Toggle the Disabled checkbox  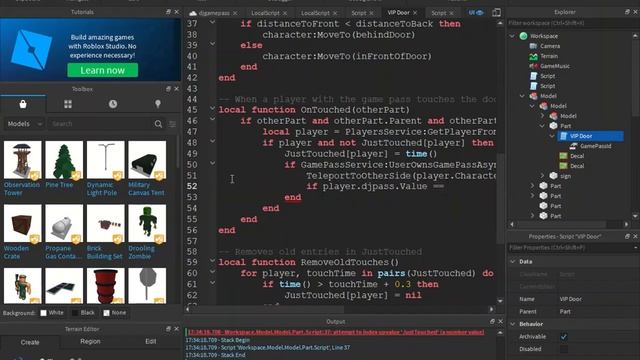pyautogui.click(x=564, y=349)
